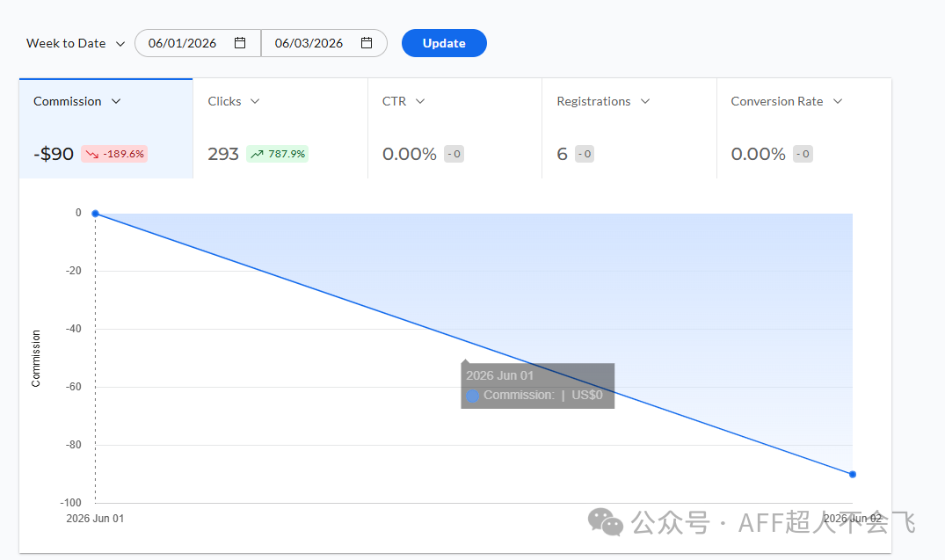Image resolution: width=945 pixels, height=560 pixels.
Task: Expand the chevron next to CTR
Action: click(x=420, y=101)
